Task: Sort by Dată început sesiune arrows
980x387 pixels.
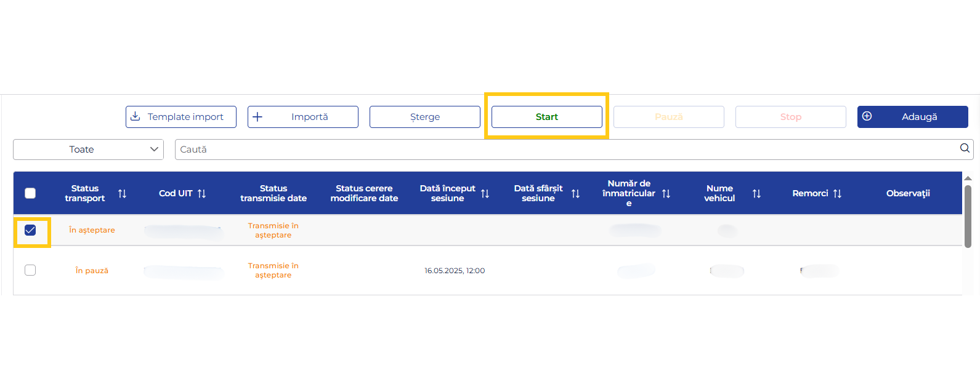Action: tap(485, 194)
